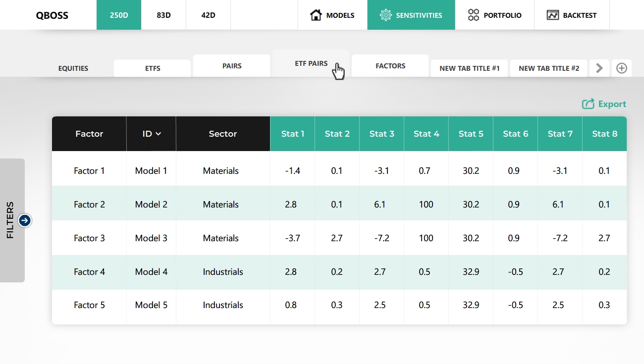Add a new tab with plus icon
Image resolution: width=644 pixels, height=364 pixels.
click(622, 68)
